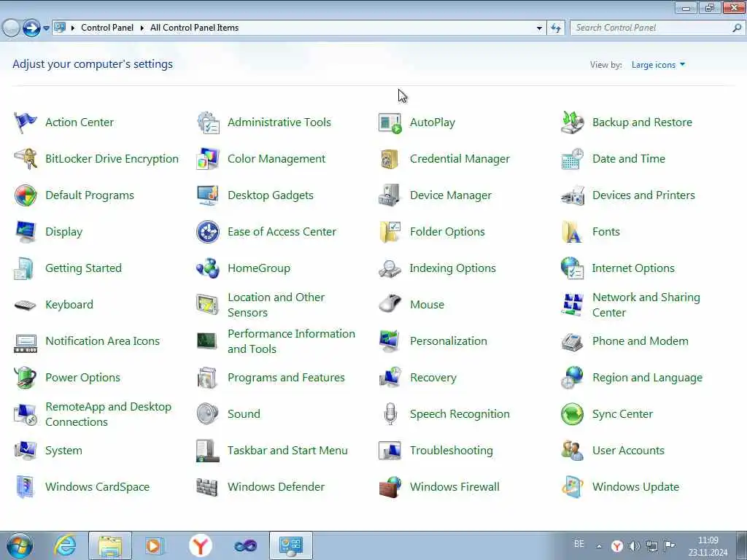Open the User Accounts people icon
The height and width of the screenshot is (560, 747).
point(572,451)
